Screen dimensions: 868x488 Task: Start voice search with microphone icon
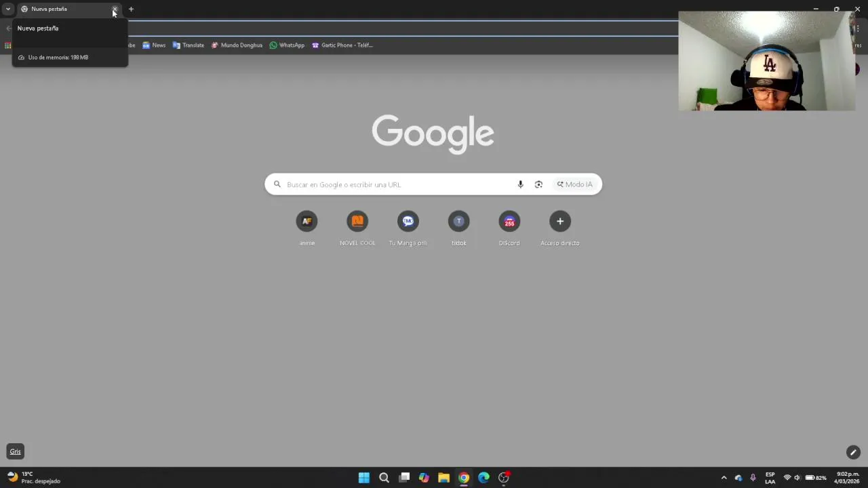(520, 184)
